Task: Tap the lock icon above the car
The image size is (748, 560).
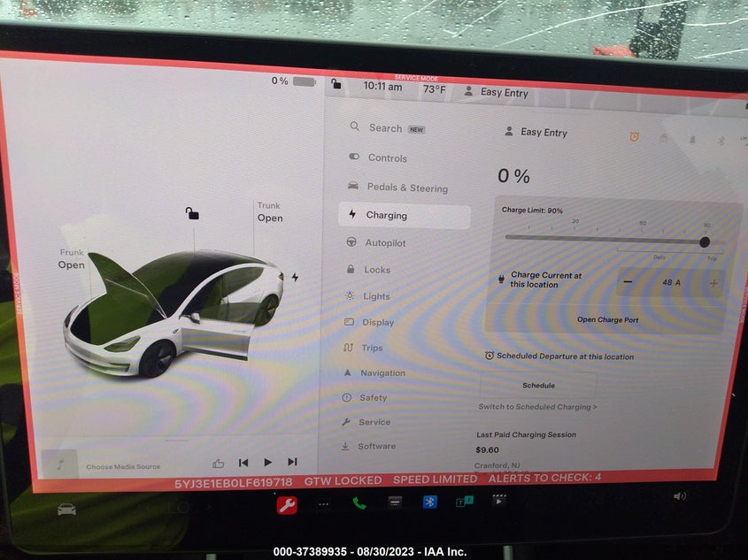Action: click(x=192, y=213)
